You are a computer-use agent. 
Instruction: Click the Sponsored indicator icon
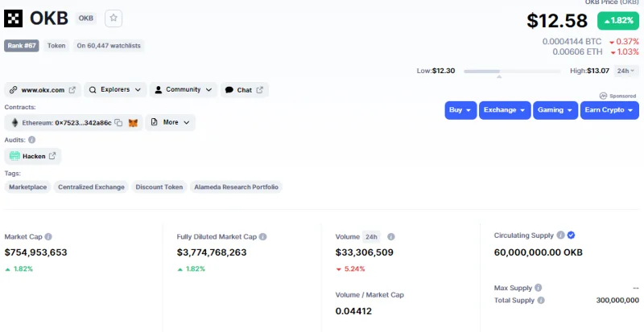coord(603,96)
